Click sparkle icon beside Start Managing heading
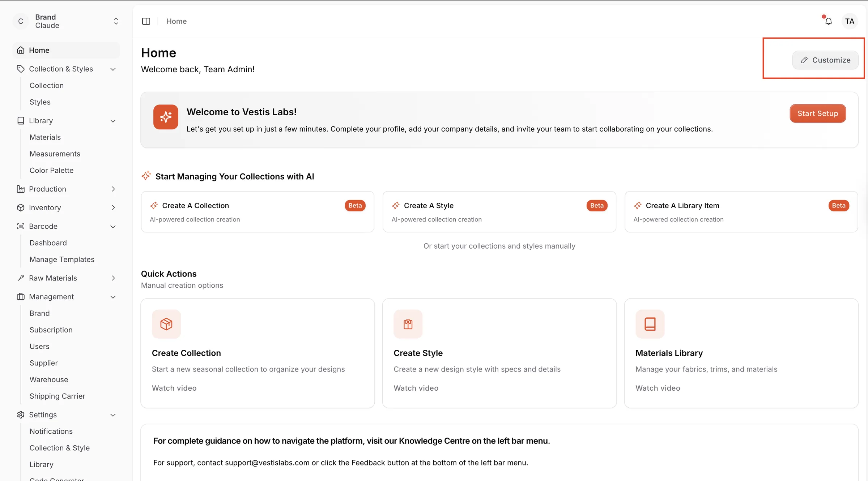This screenshot has height=481, width=868. click(x=146, y=176)
